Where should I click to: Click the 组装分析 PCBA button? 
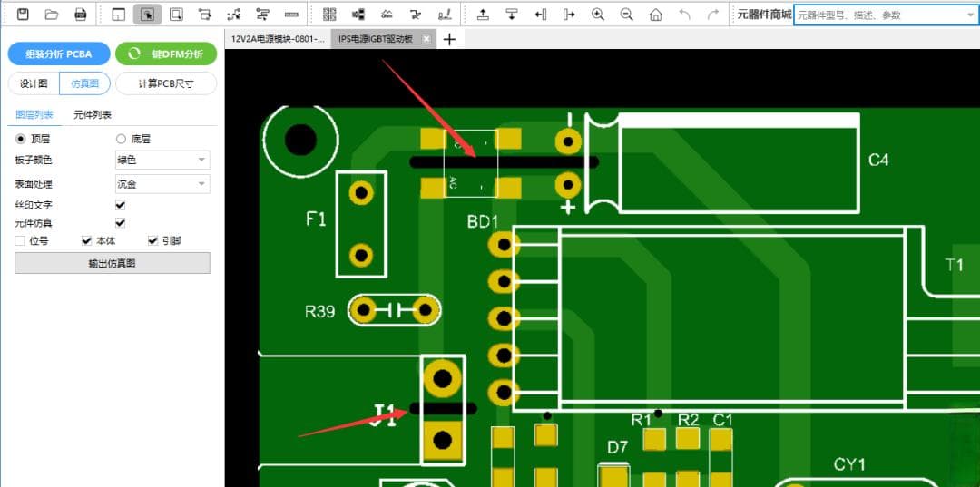(x=59, y=54)
